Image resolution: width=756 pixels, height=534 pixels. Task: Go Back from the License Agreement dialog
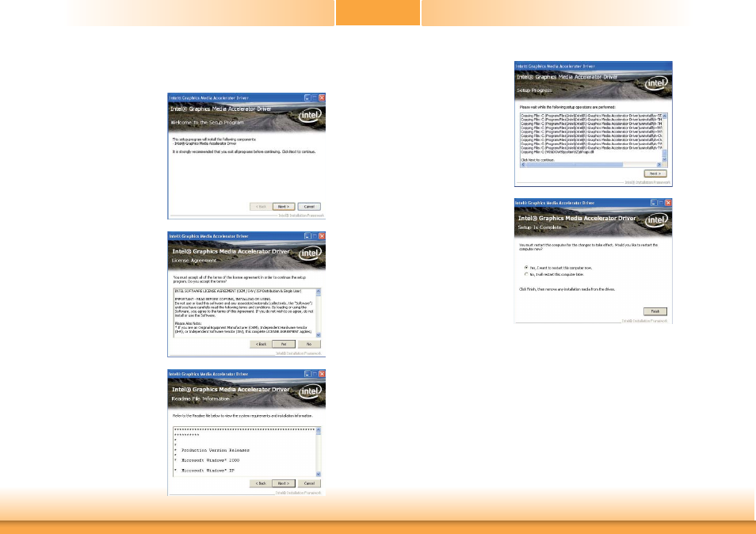(x=259, y=345)
